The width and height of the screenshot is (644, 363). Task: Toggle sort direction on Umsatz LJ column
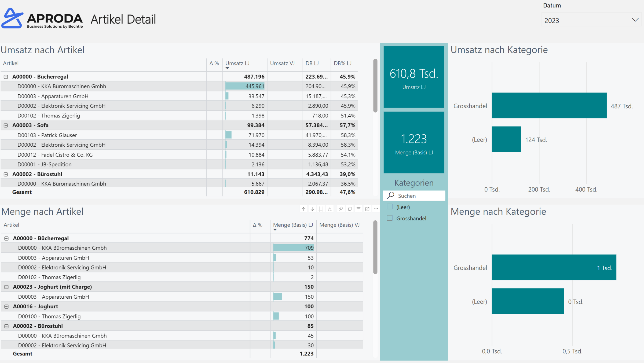(237, 64)
